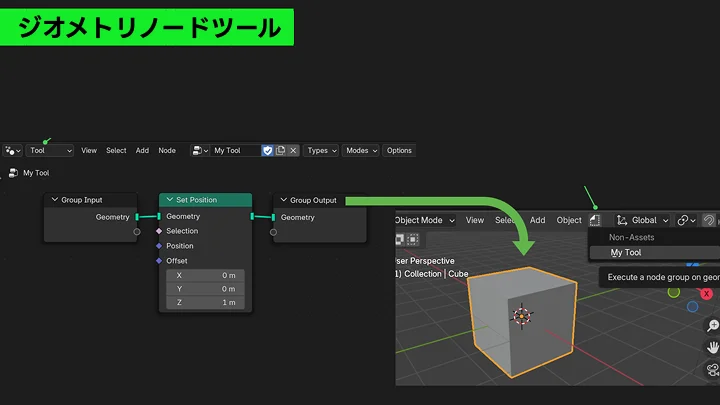The image size is (720, 405).
Task: Click the pan hand viewport icon
Action: click(x=712, y=348)
